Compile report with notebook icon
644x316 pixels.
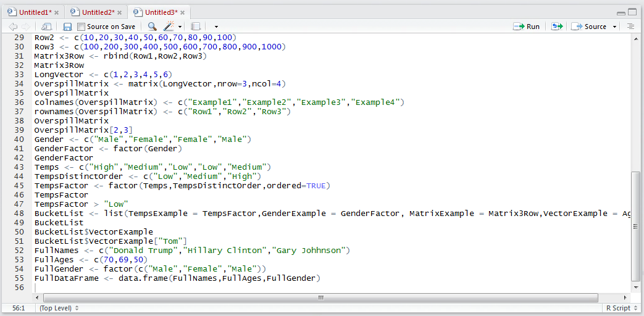pos(196,27)
